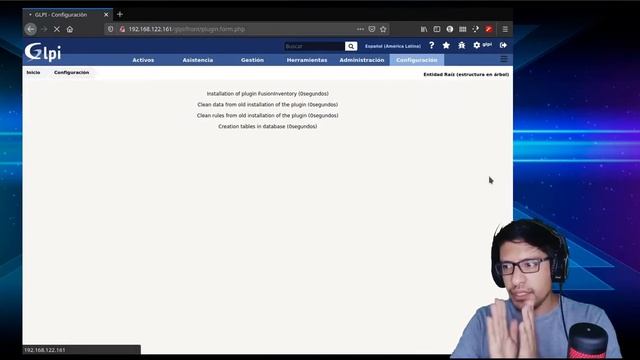Bookmark this page with the star icon
This screenshot has width=640, height=360.
[383, 29]
